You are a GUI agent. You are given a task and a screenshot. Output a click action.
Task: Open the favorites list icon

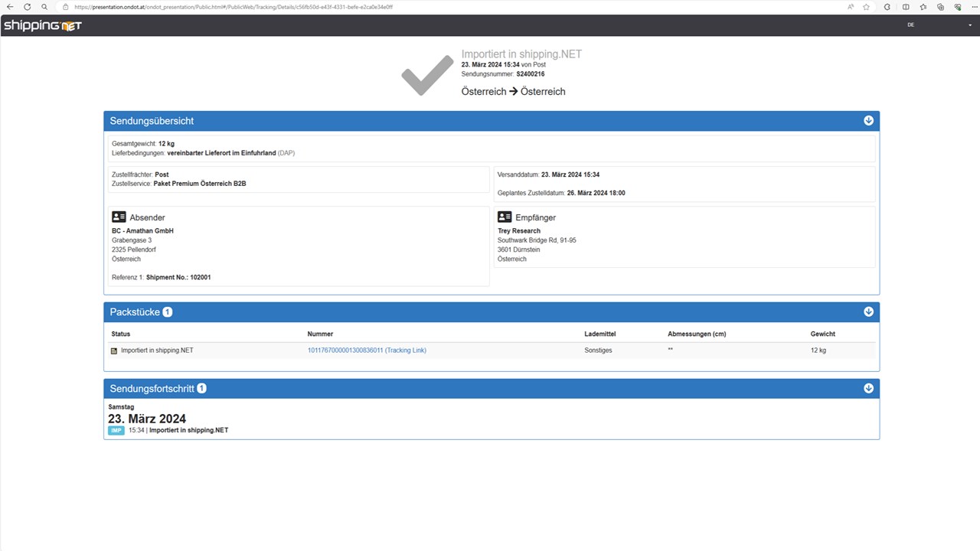923,7
